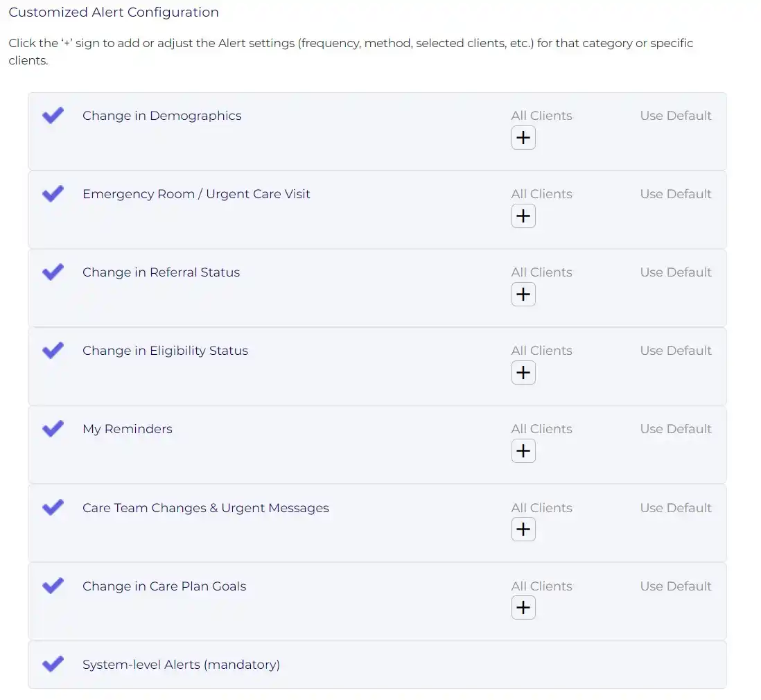761x700 pixels.
Task: Expand Emergency Room / Urgent Care Visit settings
Action: click(x=523, y=216)
